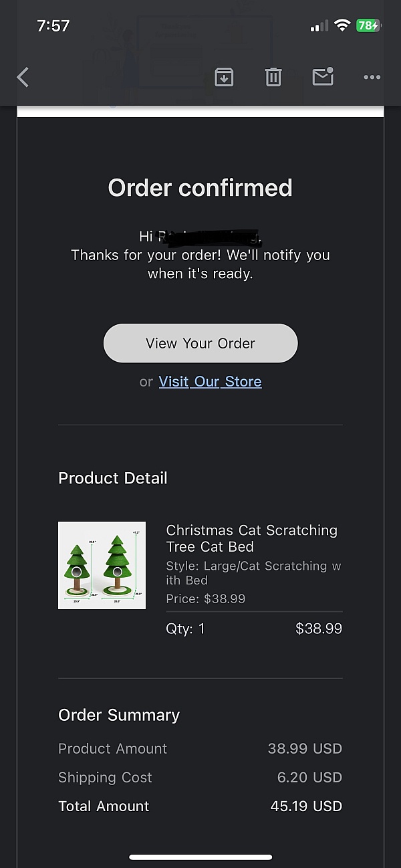Tap the Shipping Cost 6.20 USD value

tap(309, 778)
